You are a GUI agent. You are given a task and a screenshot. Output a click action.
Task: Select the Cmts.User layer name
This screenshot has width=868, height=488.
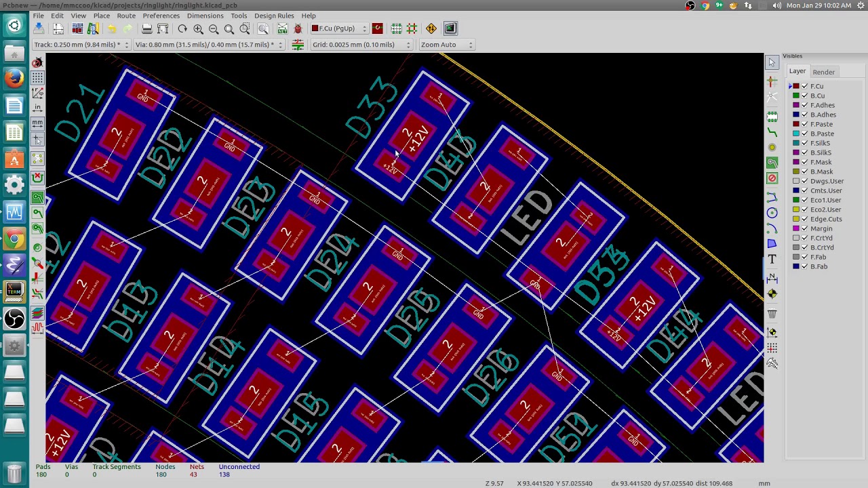[826, 190]
